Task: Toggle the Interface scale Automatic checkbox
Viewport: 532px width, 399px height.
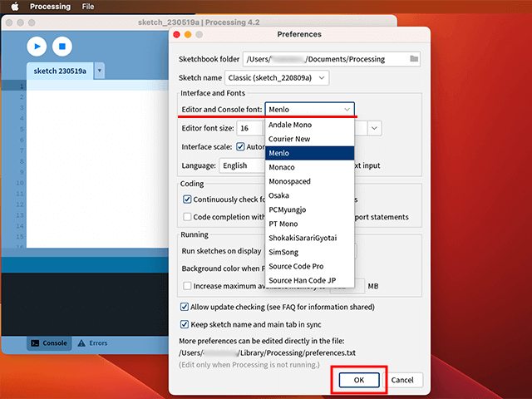Action: [240, 146]
